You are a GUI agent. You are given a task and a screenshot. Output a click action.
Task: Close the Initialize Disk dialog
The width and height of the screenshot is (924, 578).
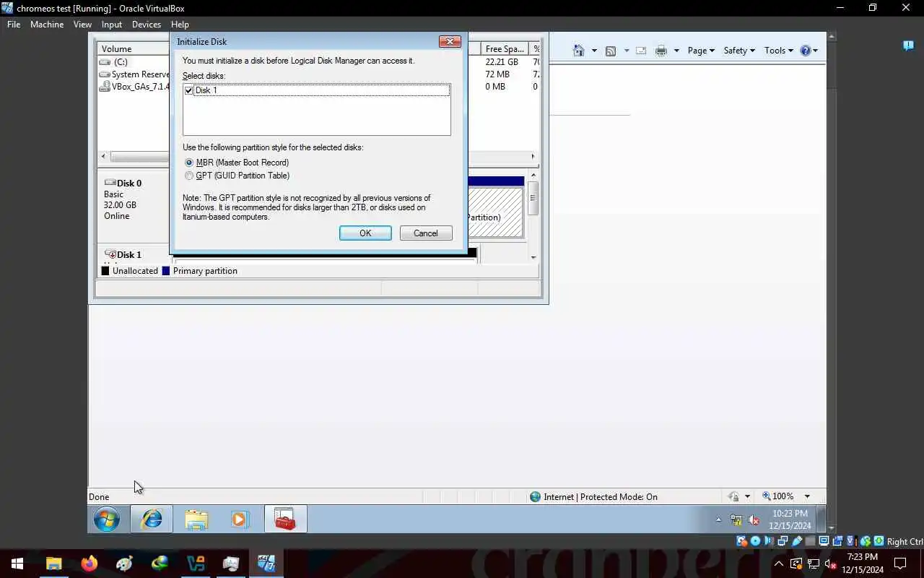[450, 42]
